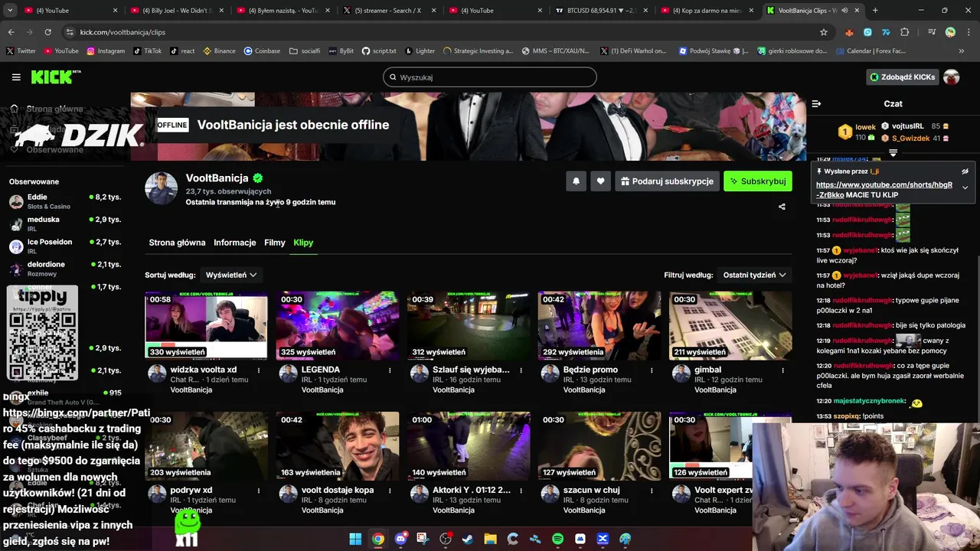This screenshot has height=551, width=980.
Task: Open the TikTok bookmark
Action: point(147,51)
